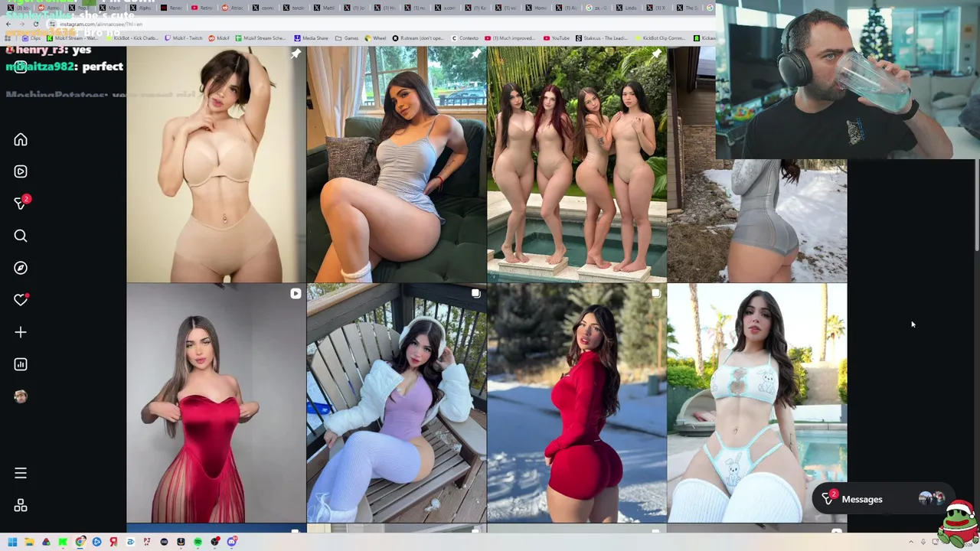Click the avatars on Messages pill
The width and height of the screenshot is (980, 551).
tap(932, 499)
